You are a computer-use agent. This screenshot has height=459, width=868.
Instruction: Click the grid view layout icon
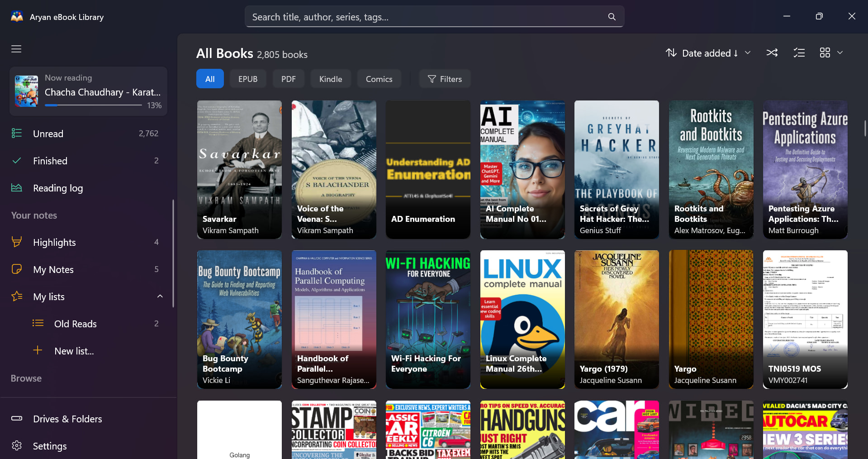tap(825, 53)
